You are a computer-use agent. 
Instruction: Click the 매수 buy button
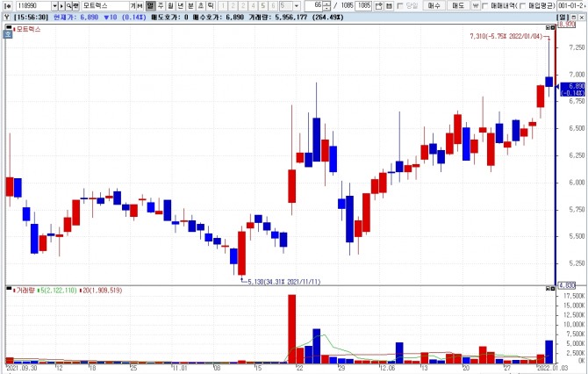434,6
